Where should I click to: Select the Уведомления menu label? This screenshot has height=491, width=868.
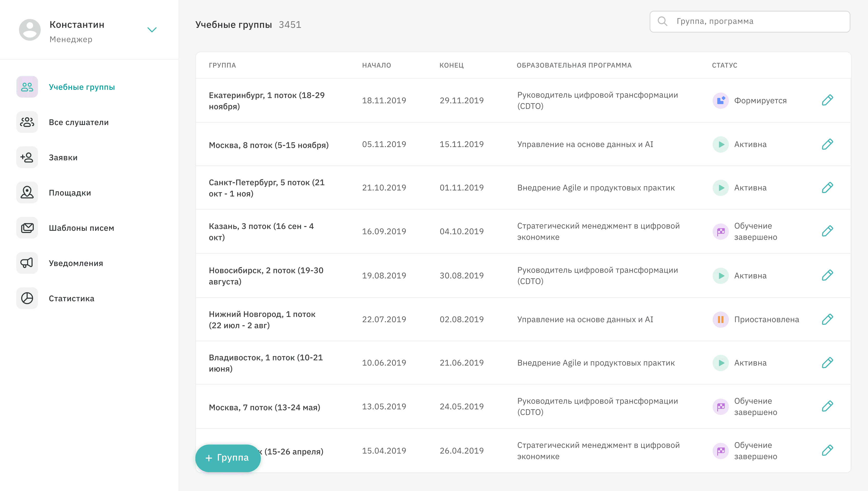[x=76, y=263]
